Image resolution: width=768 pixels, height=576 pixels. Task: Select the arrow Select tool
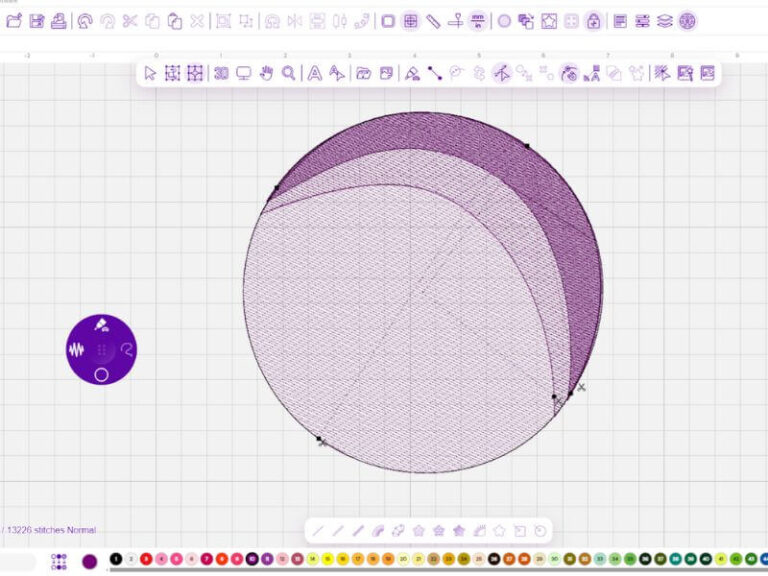[150, 73]
